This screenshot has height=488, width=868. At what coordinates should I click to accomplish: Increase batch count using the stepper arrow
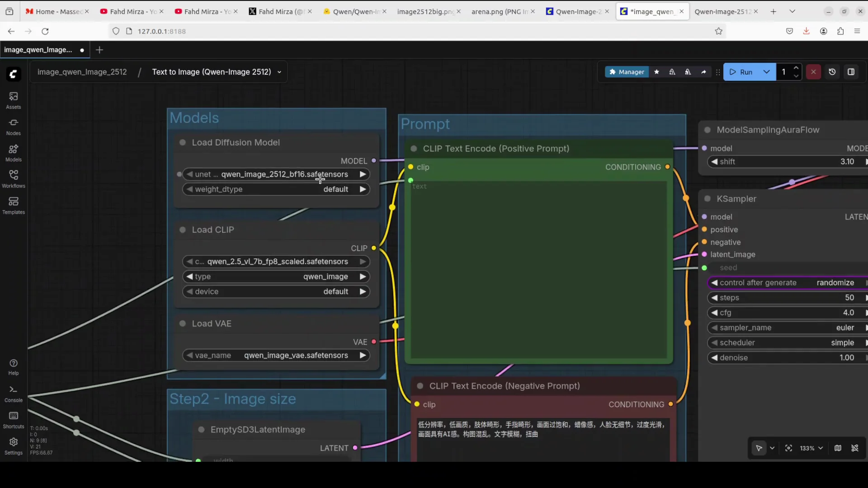797,68
